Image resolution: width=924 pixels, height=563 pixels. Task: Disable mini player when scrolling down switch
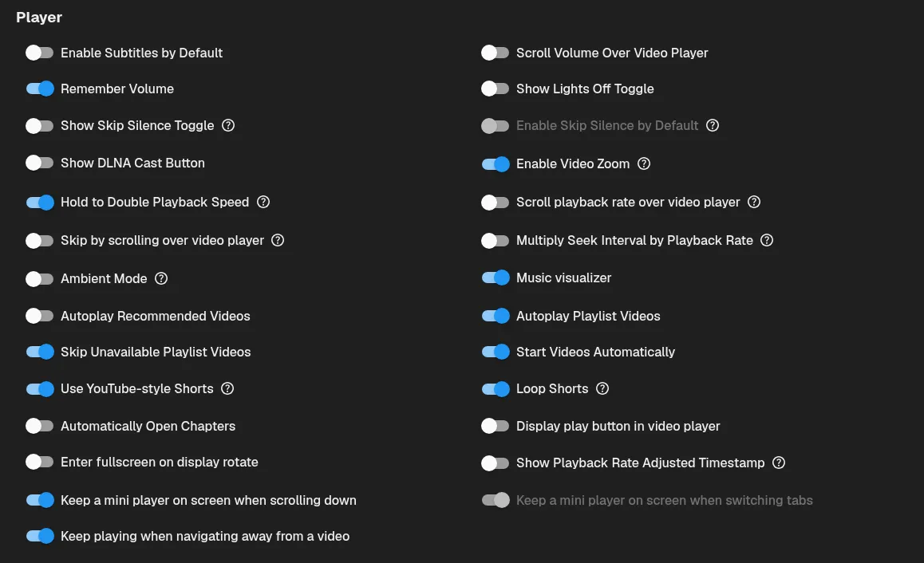pos(39,501)
